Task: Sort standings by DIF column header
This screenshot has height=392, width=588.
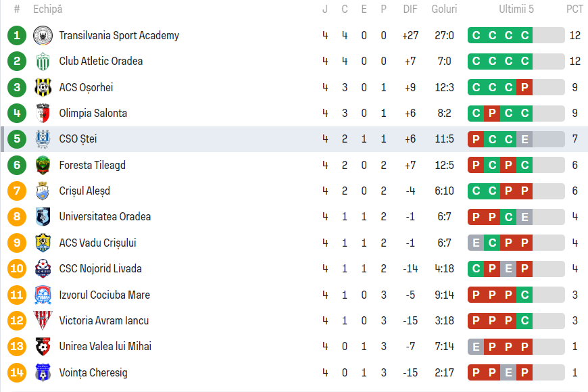Action: 410,9
